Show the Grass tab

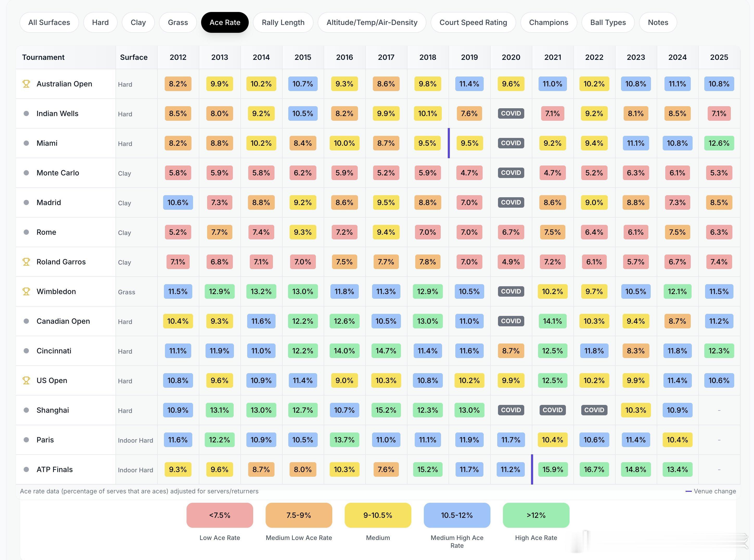click(178, 22)
